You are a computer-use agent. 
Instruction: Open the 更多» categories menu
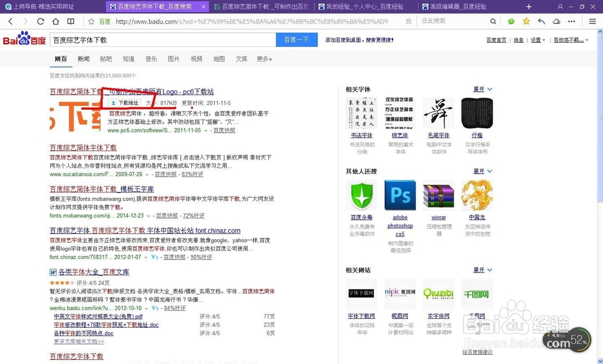click(265, 59)
